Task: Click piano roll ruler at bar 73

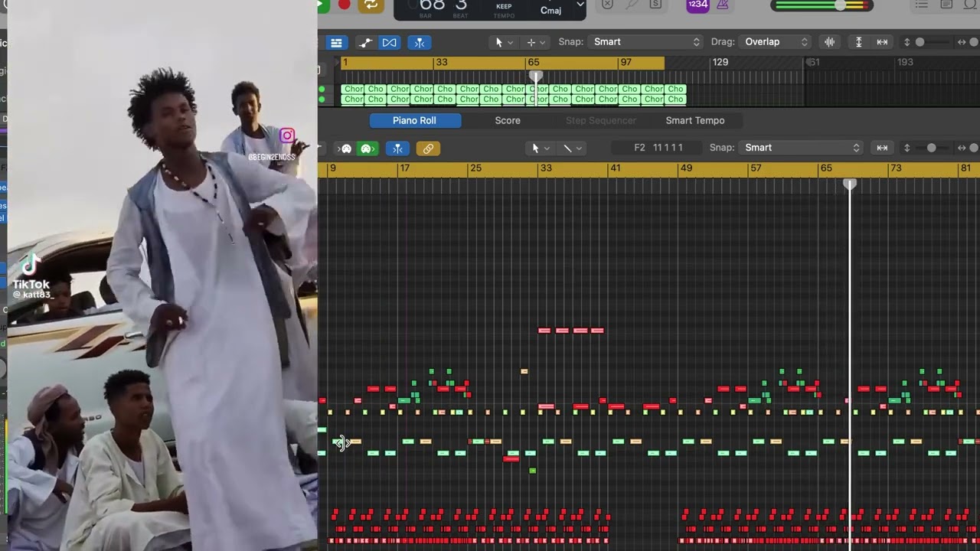Action: (x=896, y=168)
